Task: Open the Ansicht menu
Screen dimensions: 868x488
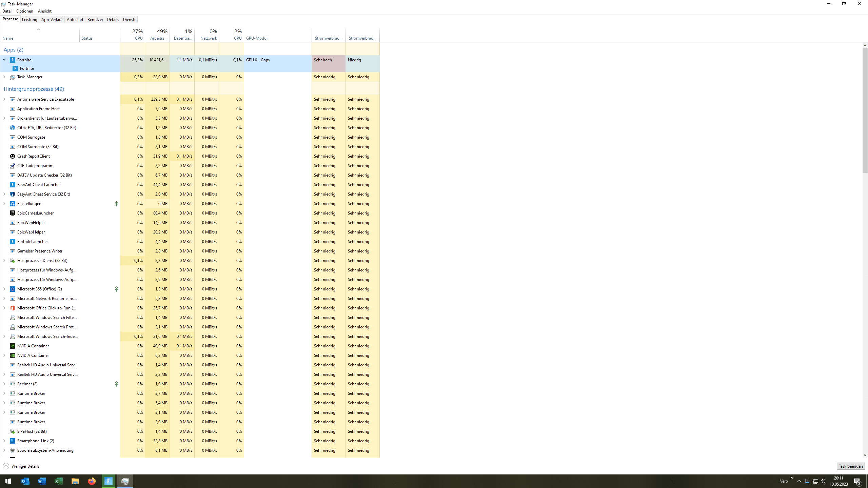Action: [x=45, y=11]
